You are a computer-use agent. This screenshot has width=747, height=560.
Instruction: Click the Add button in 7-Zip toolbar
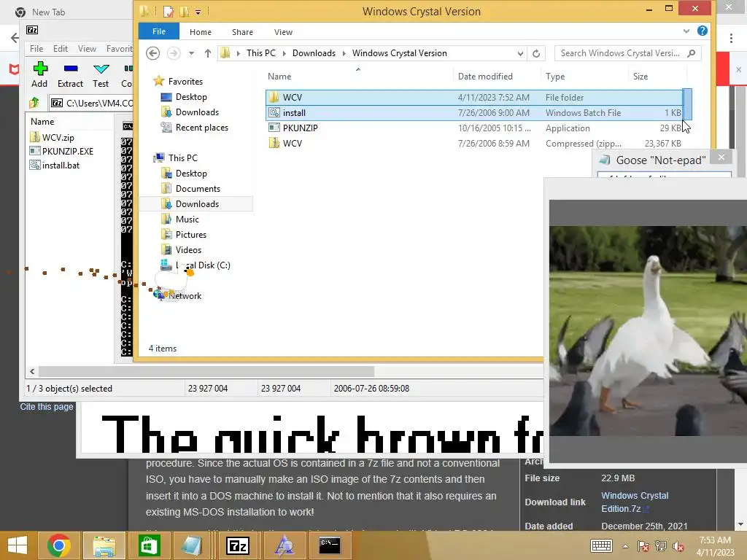click(x=39, y=75)
